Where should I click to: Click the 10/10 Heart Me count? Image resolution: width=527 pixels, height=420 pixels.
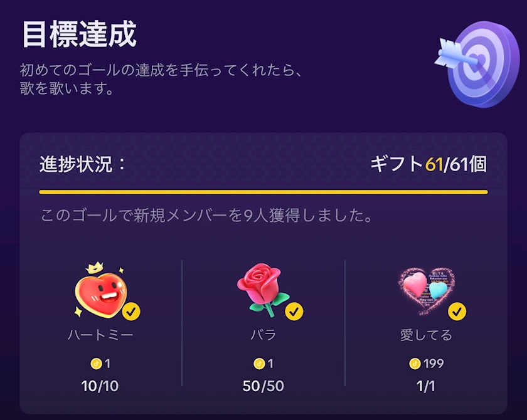[x=100, y=386]
